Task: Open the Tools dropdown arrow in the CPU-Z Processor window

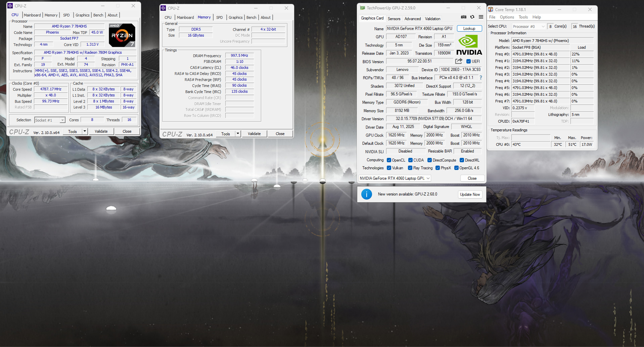Action: [x=85, y=131]
